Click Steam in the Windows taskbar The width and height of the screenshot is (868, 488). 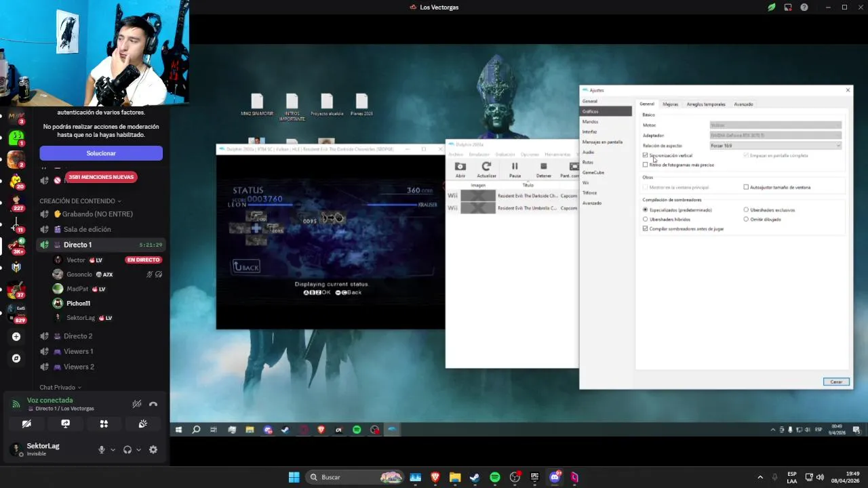pyautogui.click(x=475, y=477)
